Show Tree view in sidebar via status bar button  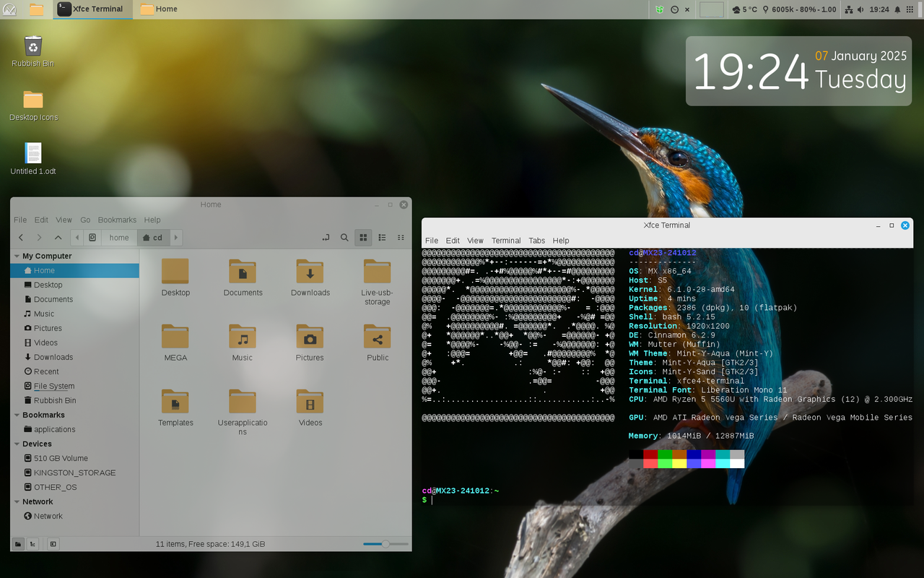point(32,544)
